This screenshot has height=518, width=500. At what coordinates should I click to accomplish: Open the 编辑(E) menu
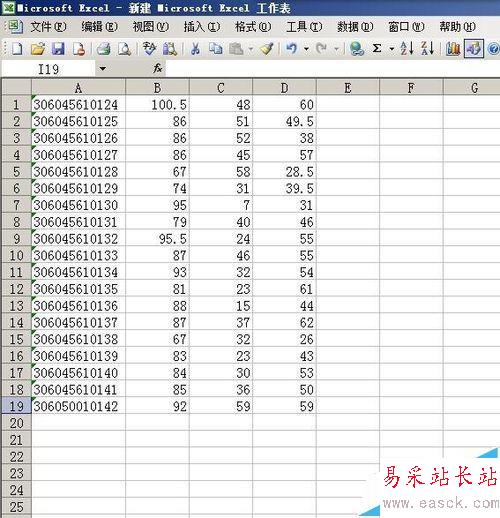coord(99,27)
